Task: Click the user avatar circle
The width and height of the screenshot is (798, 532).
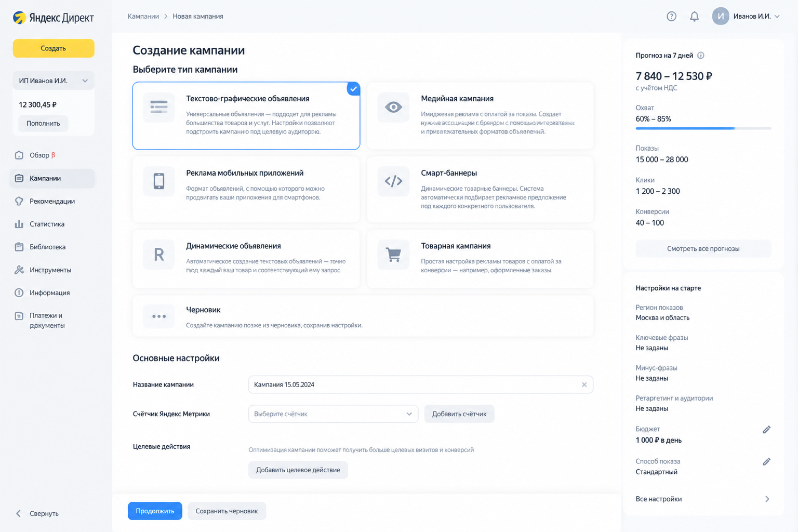Action: [x=721, y=16]
